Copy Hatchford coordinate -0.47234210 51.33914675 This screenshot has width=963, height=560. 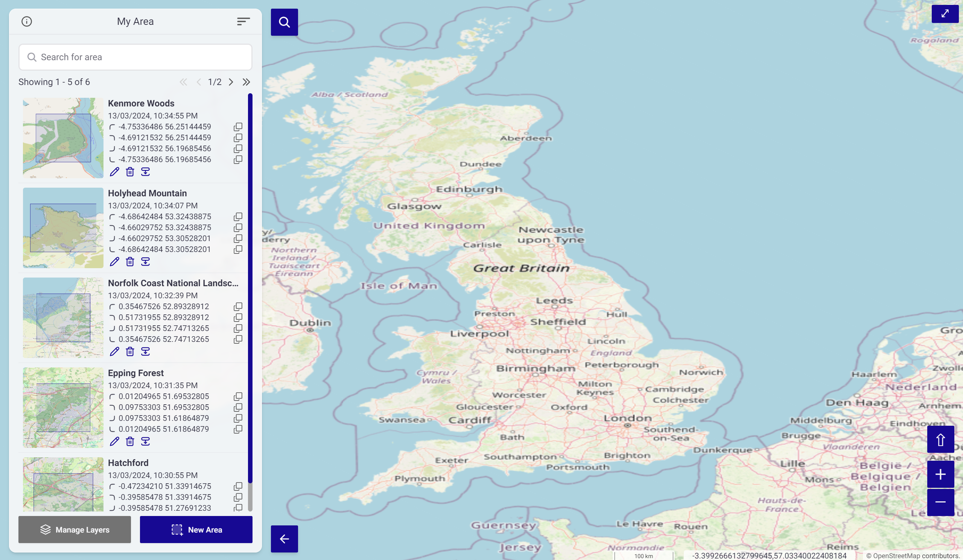click(238, 486)
